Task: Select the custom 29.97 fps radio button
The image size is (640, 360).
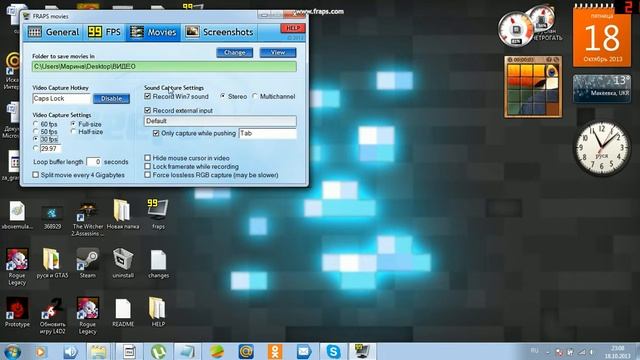Action: coord(36,149)
